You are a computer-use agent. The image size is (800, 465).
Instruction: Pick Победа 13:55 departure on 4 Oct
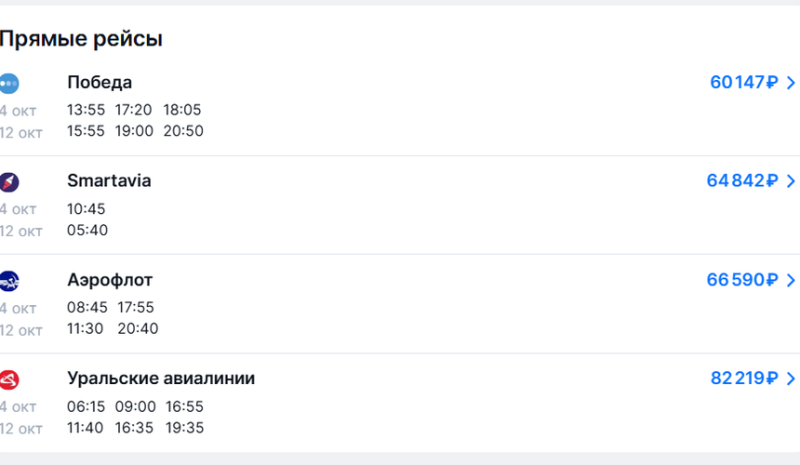(85, 110)
